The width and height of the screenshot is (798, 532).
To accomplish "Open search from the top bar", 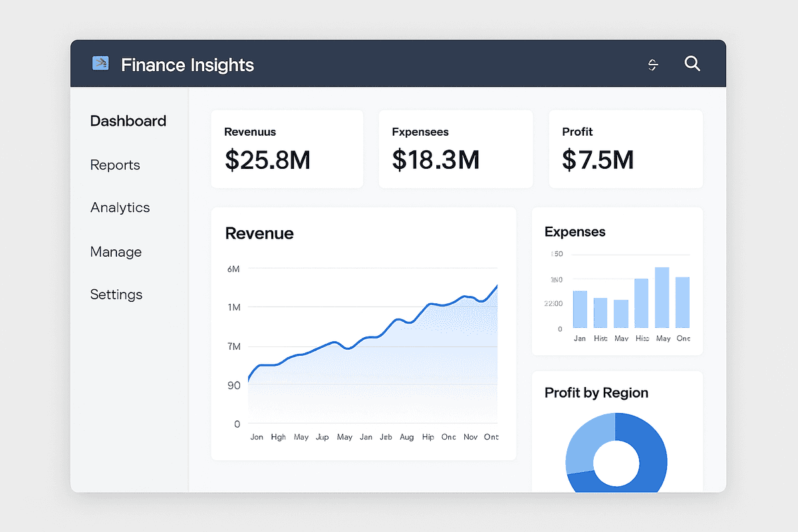I will point(692,64).
